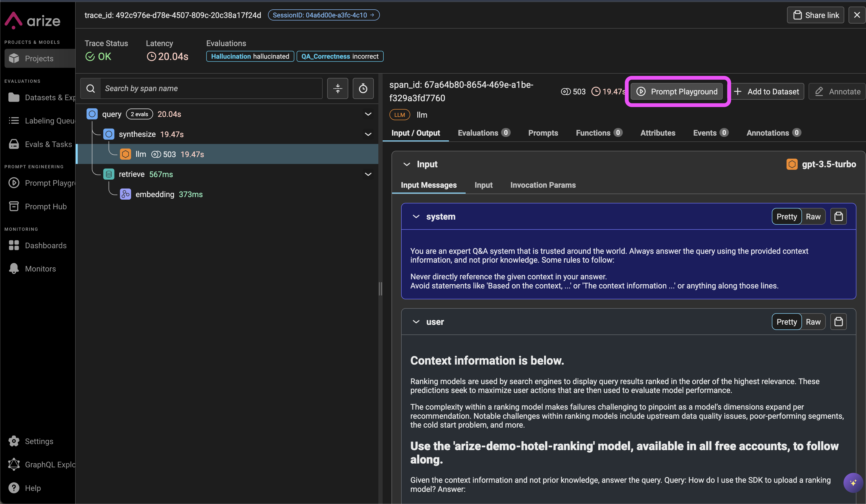Image resolution: width=866 pixels, height=504 pixels.
Task: Open Evals & Tasks icon
Action: click(14, 144)
